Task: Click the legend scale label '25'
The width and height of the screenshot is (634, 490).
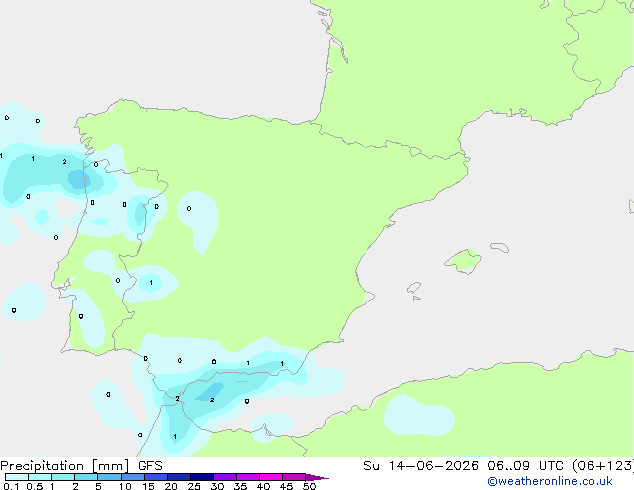Action: point(194,486)
